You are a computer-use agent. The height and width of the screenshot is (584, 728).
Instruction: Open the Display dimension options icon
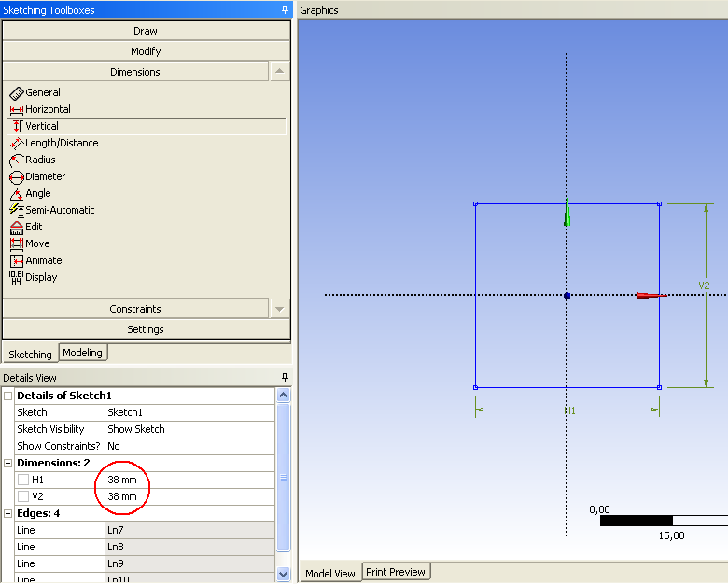[x=16, y=278]
